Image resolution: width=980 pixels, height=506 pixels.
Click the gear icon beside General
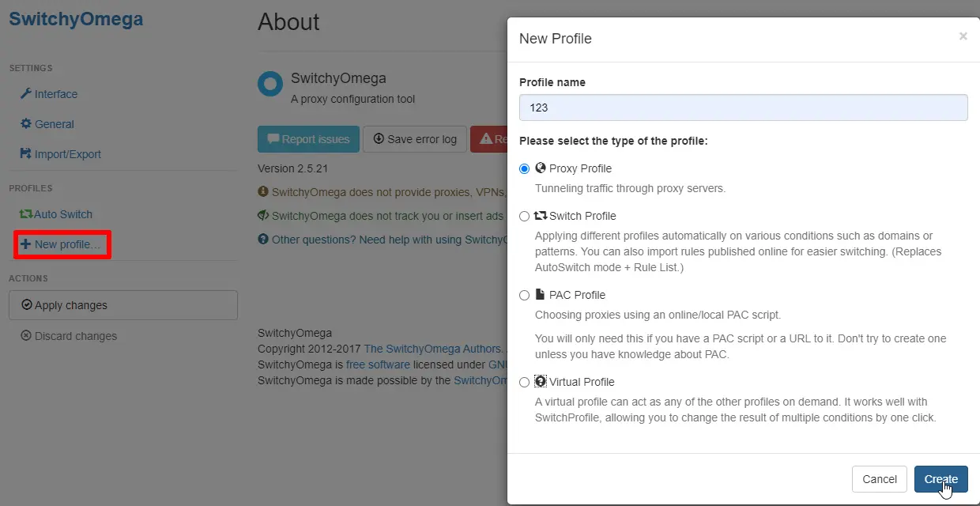(x=26, y=124)
